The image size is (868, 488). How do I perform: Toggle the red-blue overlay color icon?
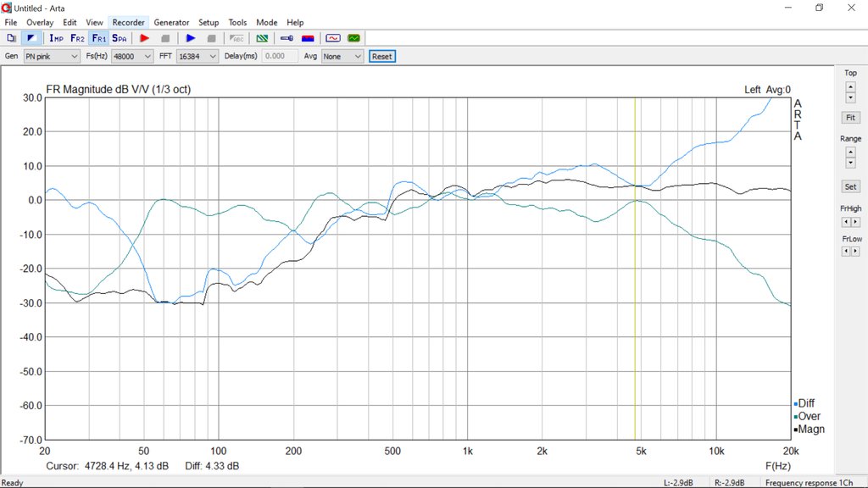coord(308,38)
